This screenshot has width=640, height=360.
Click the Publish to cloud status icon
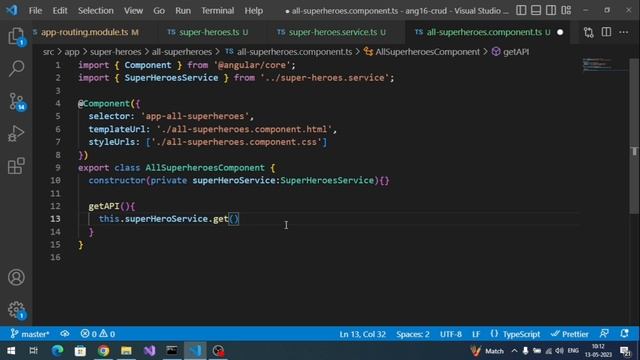tap(65, 334)
